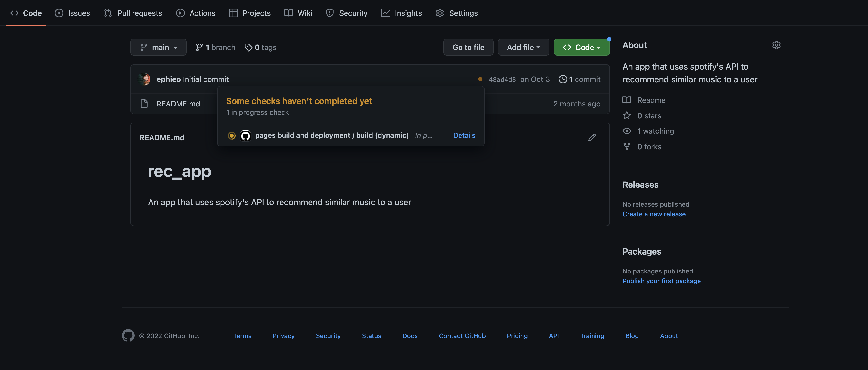Click the README.md panel heading

click(x=162, y=138)
